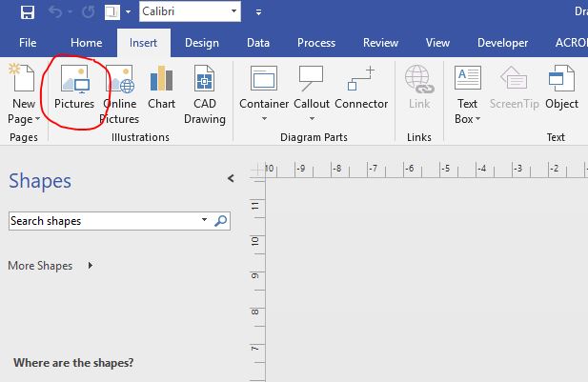Select the Insert ribbon tab
The image size is (588, 382).
[143, 43]
